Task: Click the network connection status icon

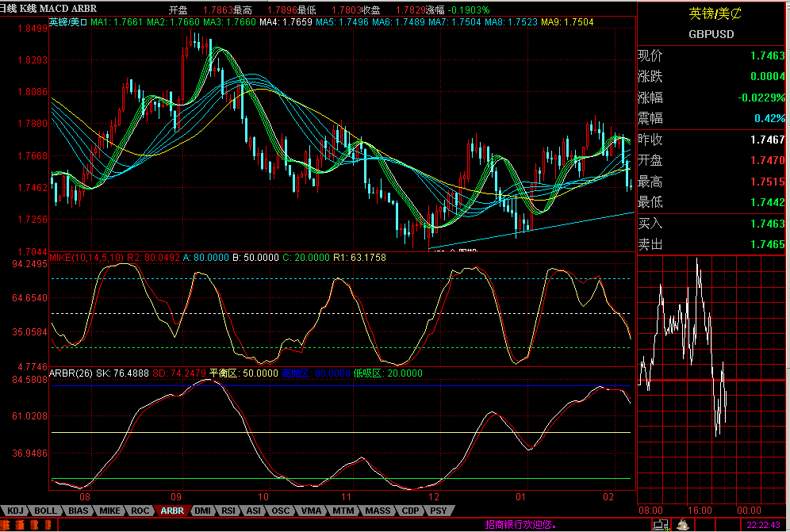Action: pos(661,524)
